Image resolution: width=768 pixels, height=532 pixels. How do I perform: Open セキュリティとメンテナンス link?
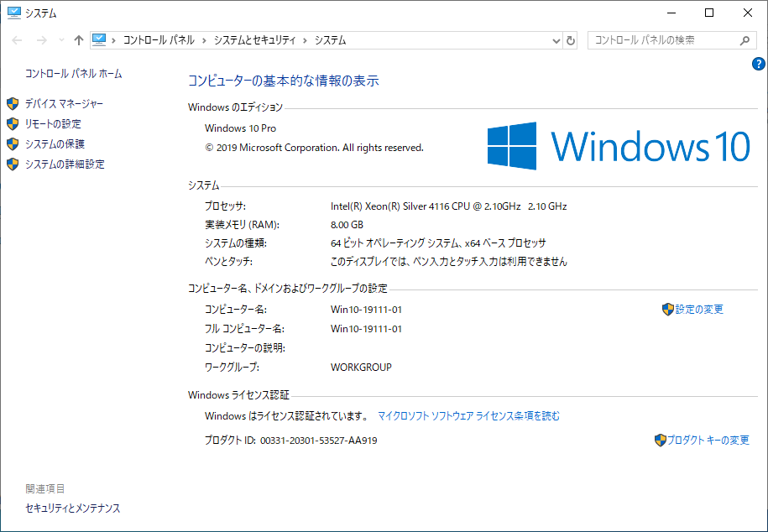[72, 509]
